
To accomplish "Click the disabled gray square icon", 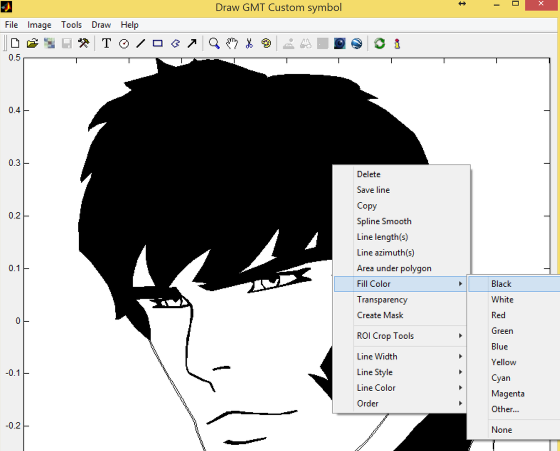I will 322,44.
